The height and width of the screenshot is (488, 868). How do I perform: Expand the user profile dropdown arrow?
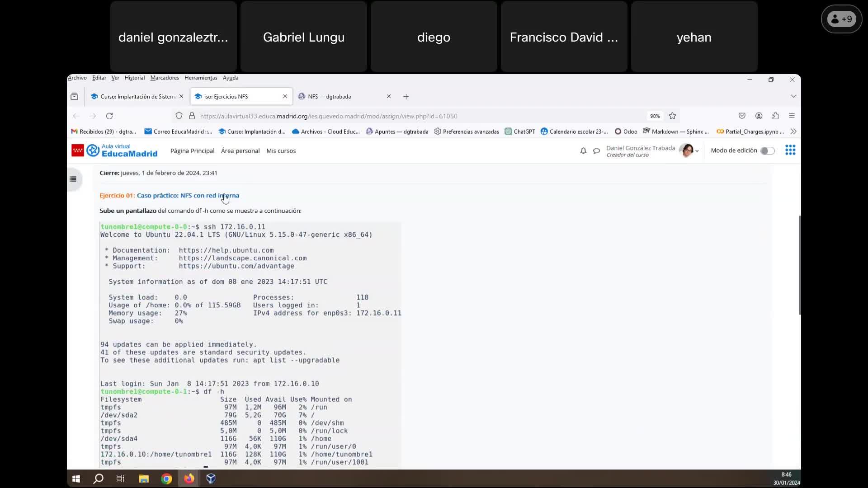pyautogui.click(x=697, y=151)
